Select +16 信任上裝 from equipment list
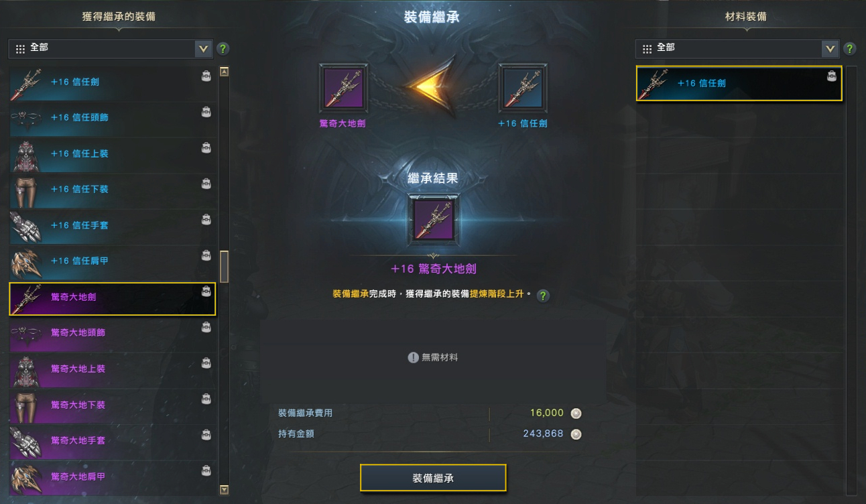 pos(113,153)
